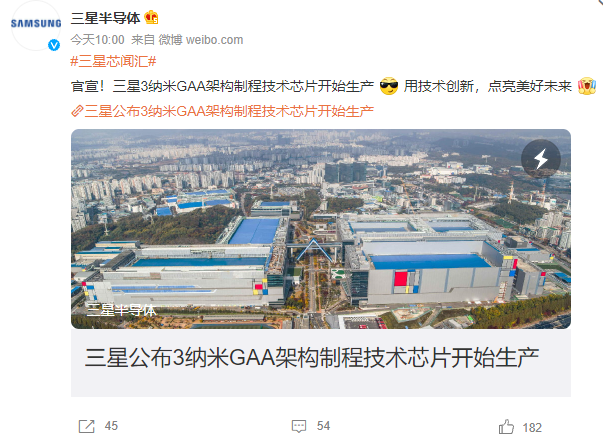Image resolution: width=603 pixels, height=443 pixels.
Task: Click the link chain icon before article link
Action: point(77,111)
